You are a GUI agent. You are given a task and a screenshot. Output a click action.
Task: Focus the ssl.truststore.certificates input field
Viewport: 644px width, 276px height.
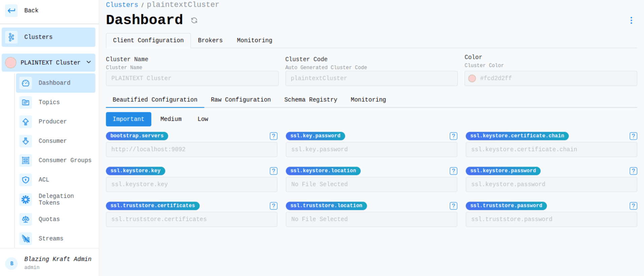(192, 219)
